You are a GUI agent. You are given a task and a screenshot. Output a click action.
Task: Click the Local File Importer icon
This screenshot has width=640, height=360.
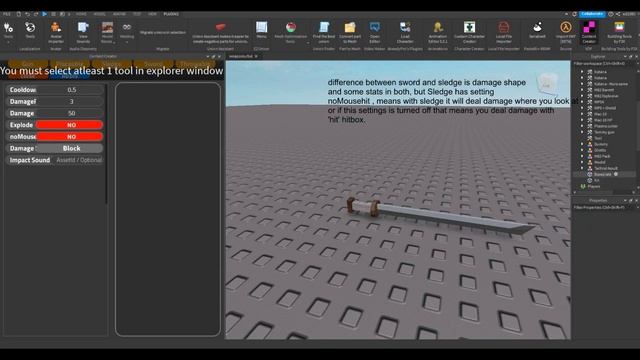click(504, 27)
